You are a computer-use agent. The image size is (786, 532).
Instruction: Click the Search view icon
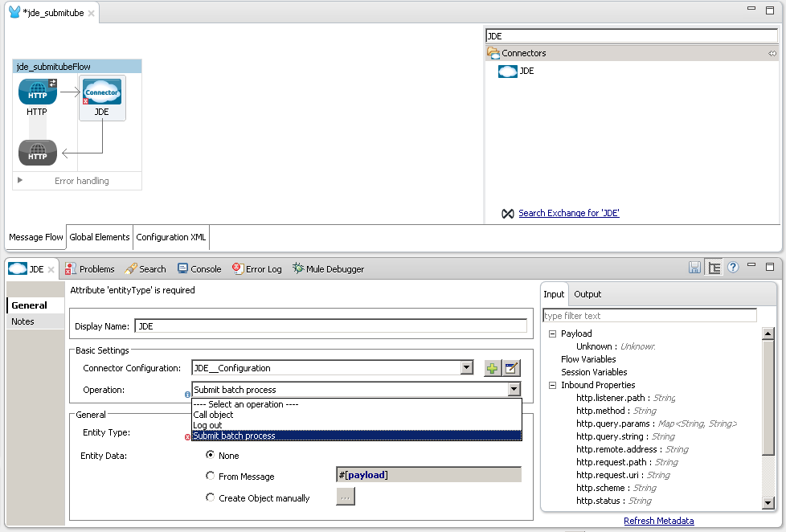click(131, 268)
